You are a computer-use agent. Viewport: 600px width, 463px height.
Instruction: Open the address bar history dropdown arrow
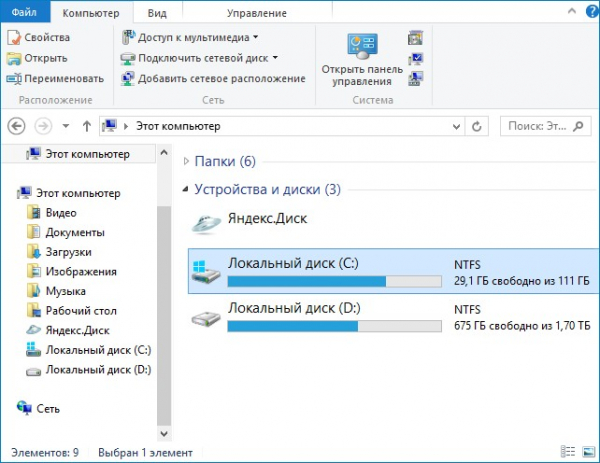coord(456,126)
